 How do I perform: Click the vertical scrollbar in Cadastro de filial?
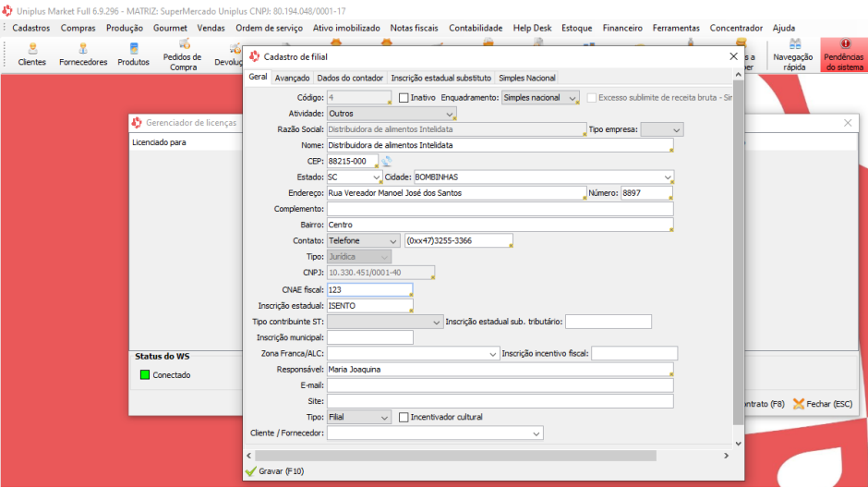click(x=739, y=252)
